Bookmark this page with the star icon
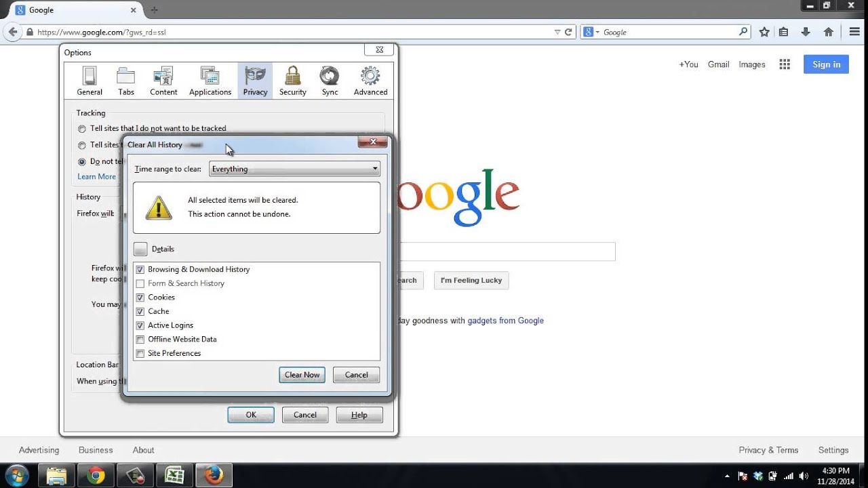Screen dimensions: 868x488 764,32
